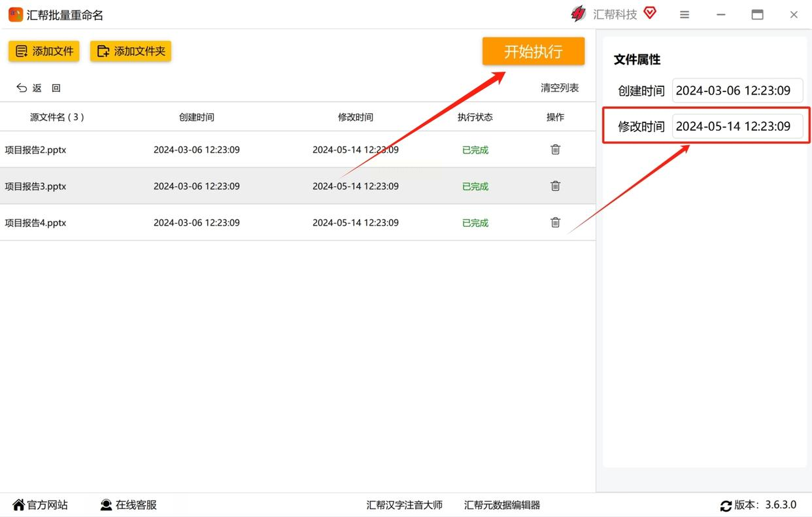Open 汇帮元数据编辑器 link
The height and width of the screenshot is (517, 812).
pyautogui.click(x=501, y=505)
